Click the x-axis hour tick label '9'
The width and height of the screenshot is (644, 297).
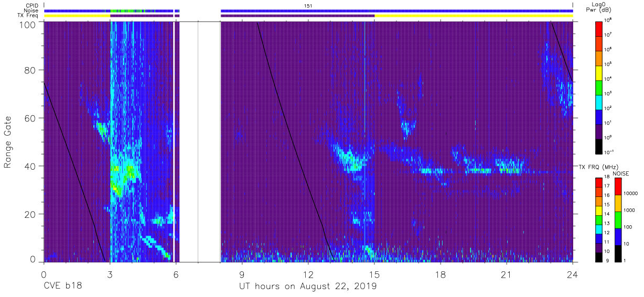(242, 273)
